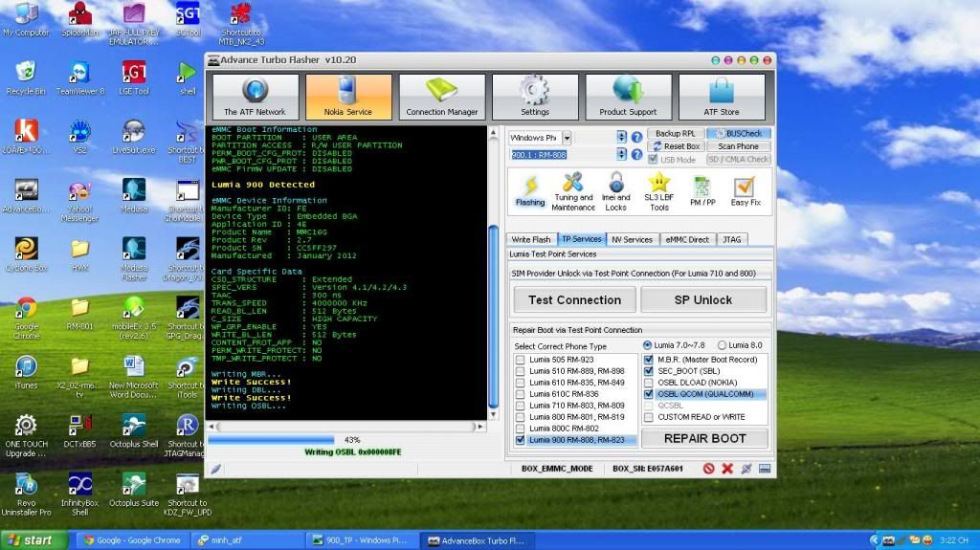The height and width of the screenshot is (550, 980).
Task: Open the Google Chrome desktop icon
Action: click(26, 318)
